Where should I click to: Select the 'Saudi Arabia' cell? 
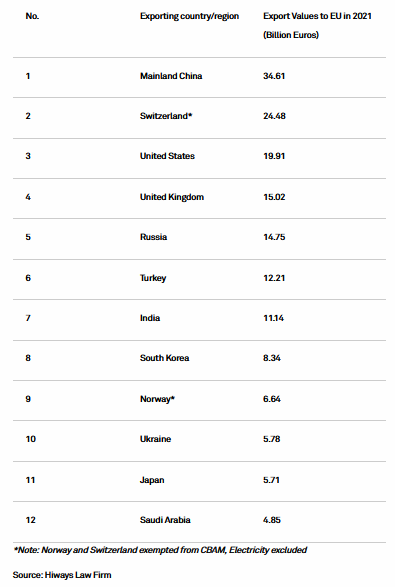pyautogui.click(x=165, y=520)
